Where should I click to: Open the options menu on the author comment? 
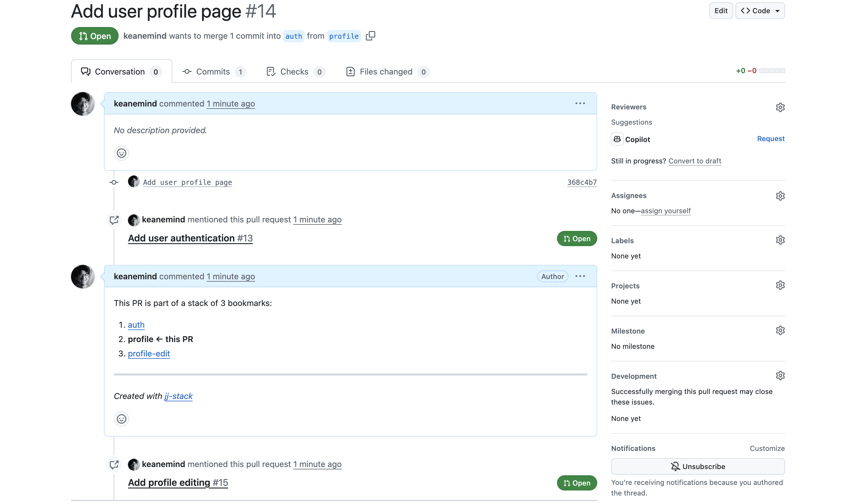tap(580, 276)
